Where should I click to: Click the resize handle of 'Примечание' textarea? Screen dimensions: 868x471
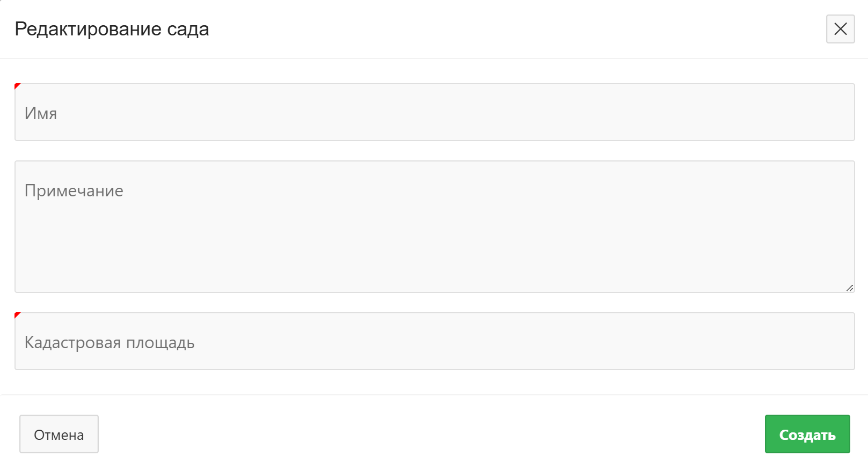pyautogui.click(x=849, y=288)
